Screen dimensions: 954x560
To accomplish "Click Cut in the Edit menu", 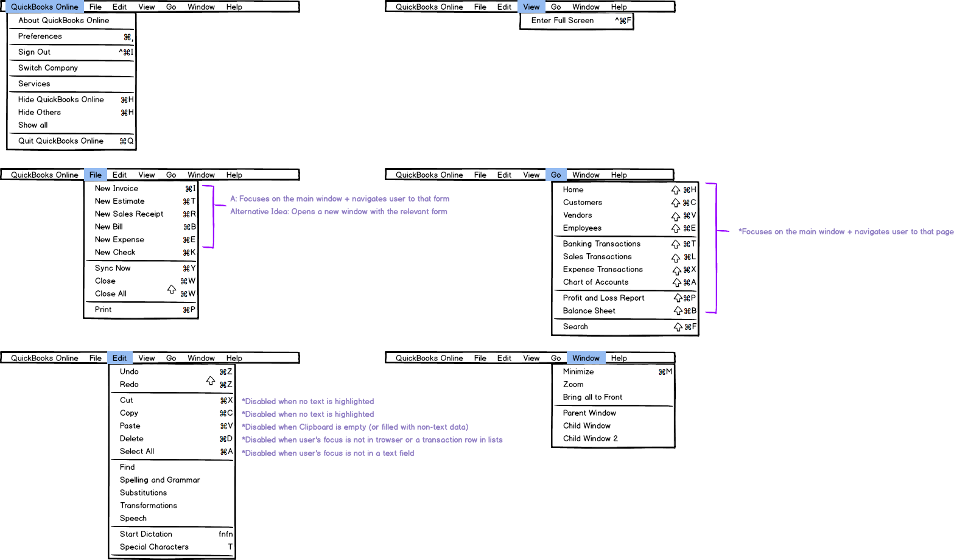I will 172,400.
